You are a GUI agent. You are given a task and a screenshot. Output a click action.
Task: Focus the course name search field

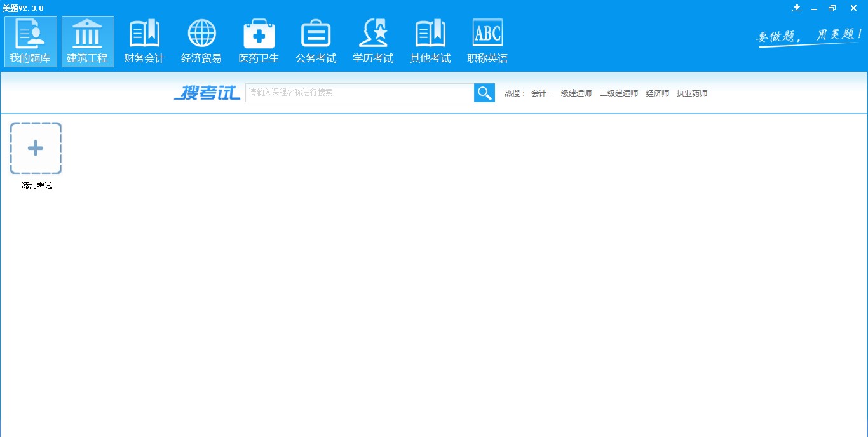360,93
